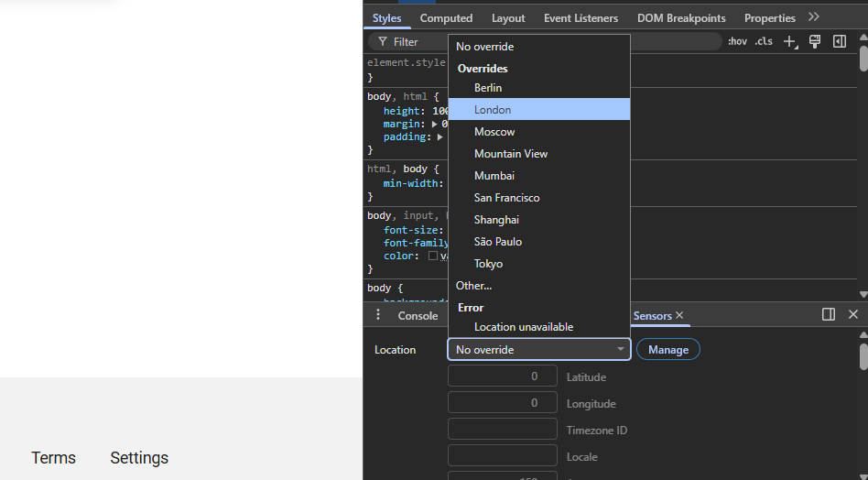Pick Moscow in the location dropdown list
Viewport: 868px width, 480px height.
(x=538, y=132)
